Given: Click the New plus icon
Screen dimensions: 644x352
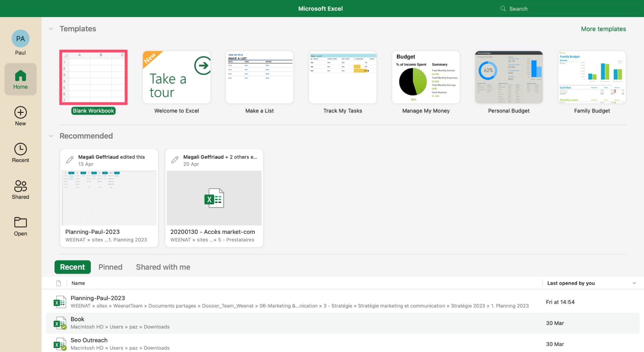Looking at the screenshot, I should pyautogui.click(x=20, y=112).
